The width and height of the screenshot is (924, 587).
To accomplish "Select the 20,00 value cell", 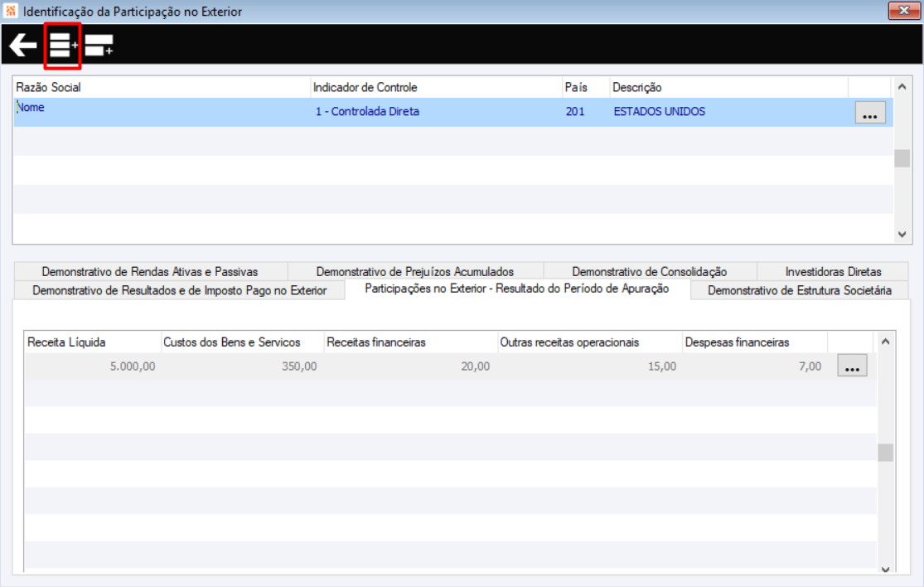I will click(x=411, y=366).
